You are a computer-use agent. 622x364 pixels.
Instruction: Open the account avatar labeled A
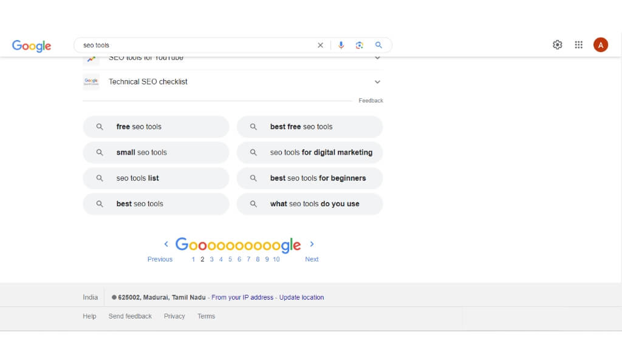tap(601, 45)
